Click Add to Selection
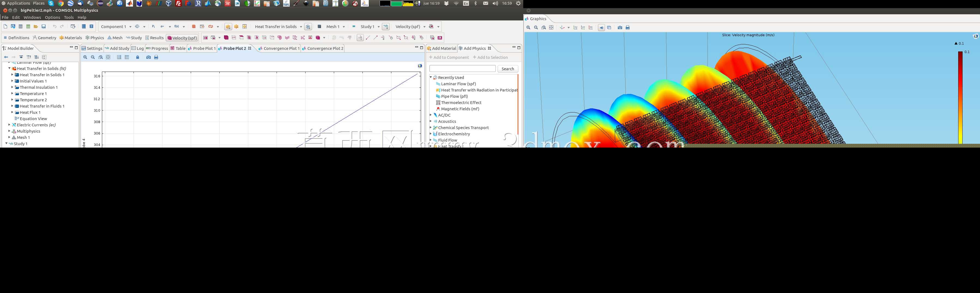Screen dimensions: 980x293 coord(490,57)
